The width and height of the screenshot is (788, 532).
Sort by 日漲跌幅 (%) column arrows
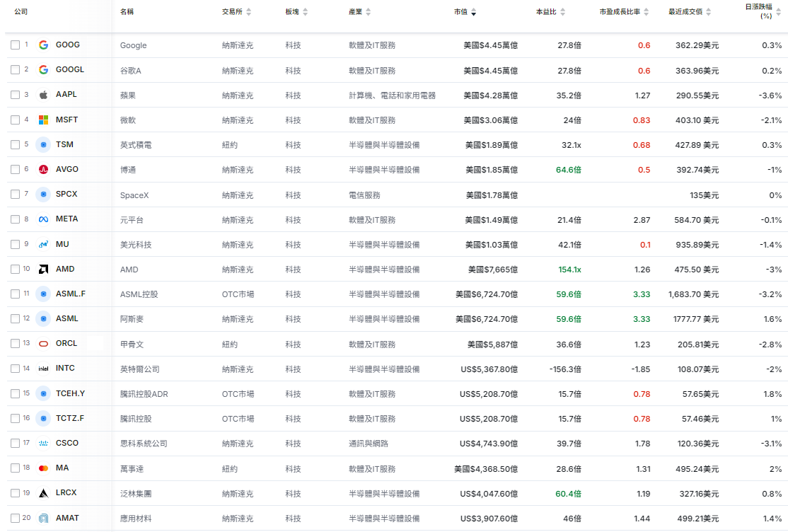tap(779, 12)
